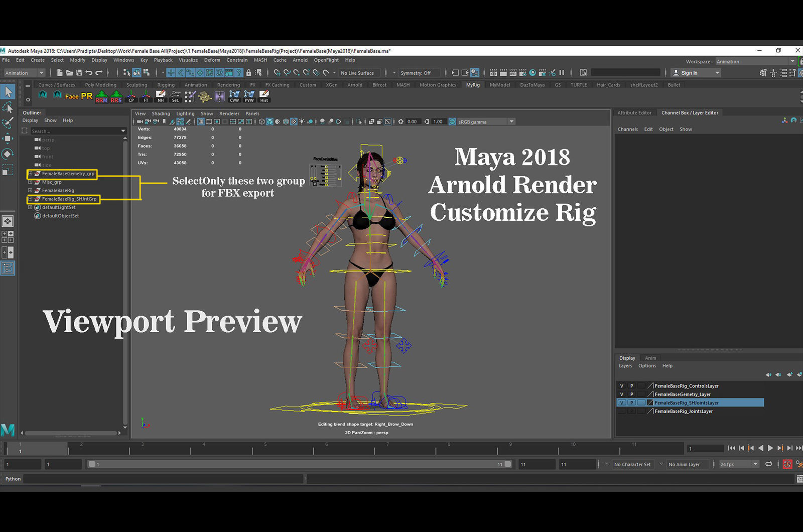Viewport: 803px width, 532px height.
Task: Click the auto keyframe red toggle icon
Action: pos(787,464)
